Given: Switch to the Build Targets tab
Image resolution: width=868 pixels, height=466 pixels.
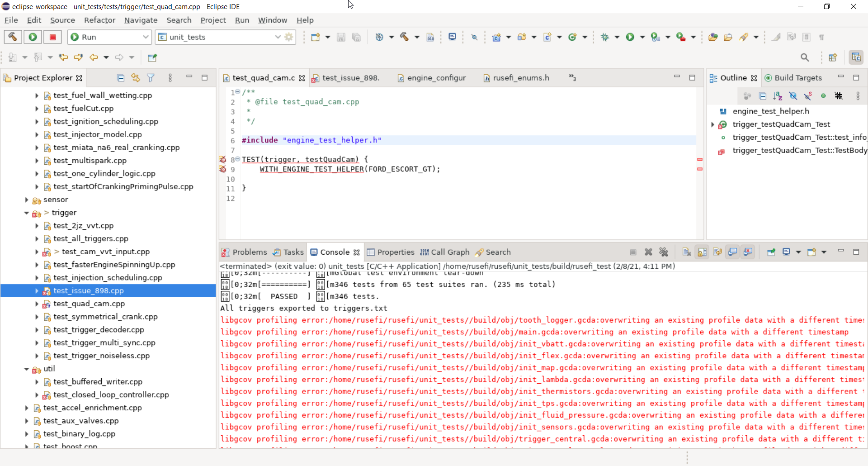Looking at the screenshot, I should pos(793,78).
